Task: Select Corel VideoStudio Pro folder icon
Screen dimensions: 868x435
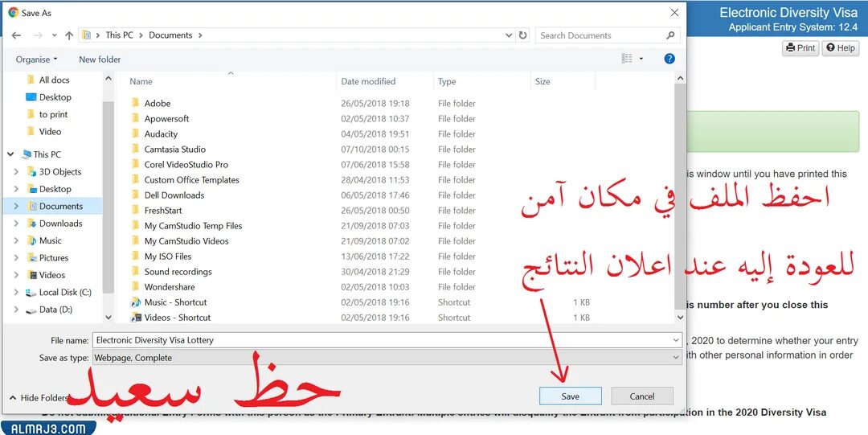Action: click(135, 165)
